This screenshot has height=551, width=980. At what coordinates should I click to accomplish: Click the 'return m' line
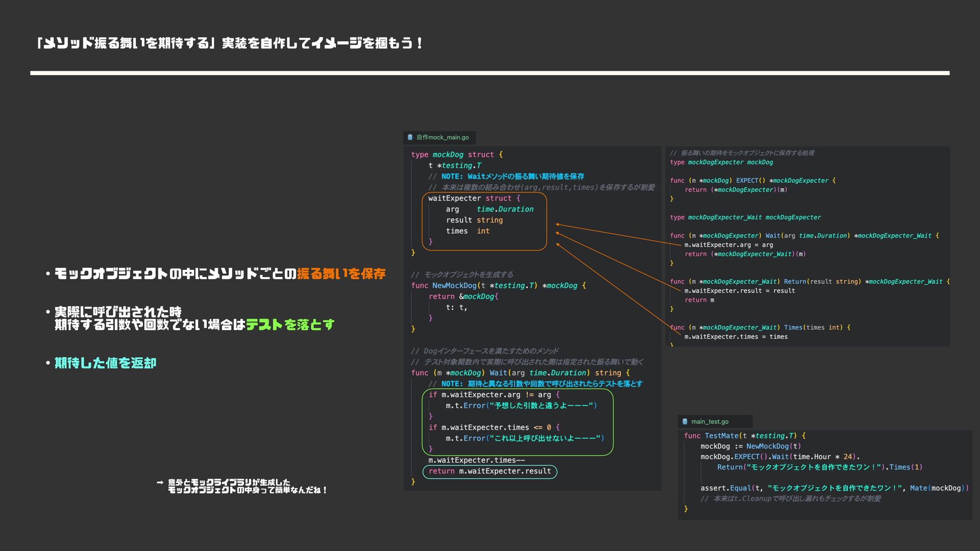coord(699,300)
